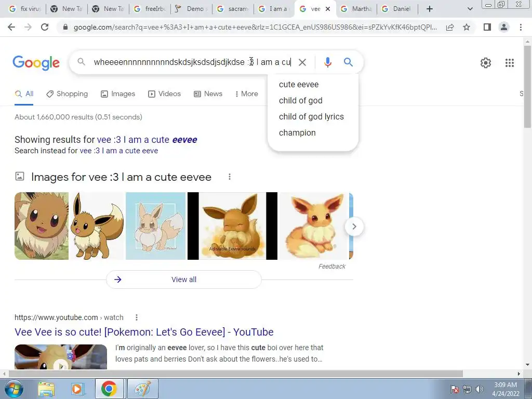The image size is (532, 399).
Task: Open the first Eevee face image
Action: (x=42, y=226)
